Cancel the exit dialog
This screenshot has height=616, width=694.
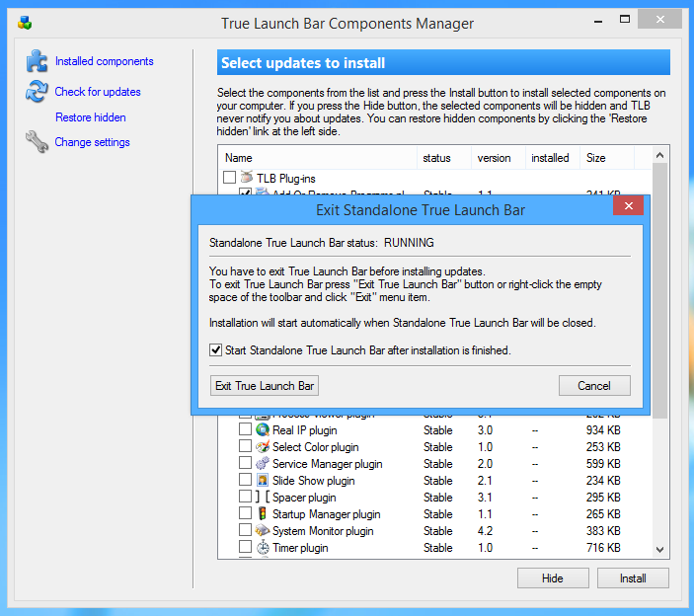click(594, 386)
